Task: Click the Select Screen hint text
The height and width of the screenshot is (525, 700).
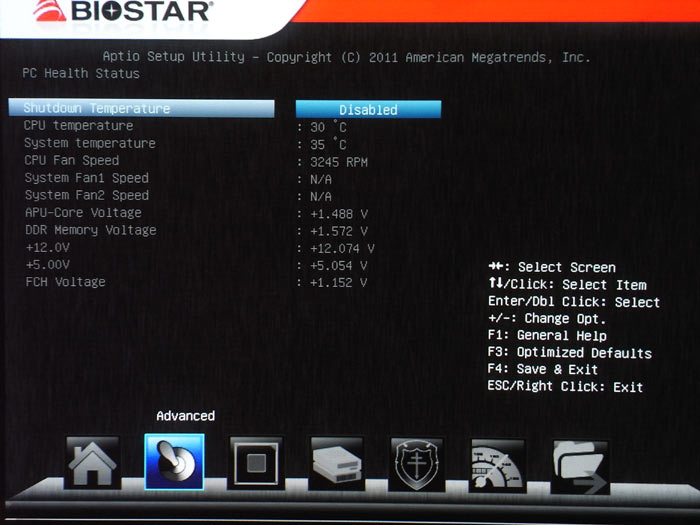Action: [x=567, y=267]
